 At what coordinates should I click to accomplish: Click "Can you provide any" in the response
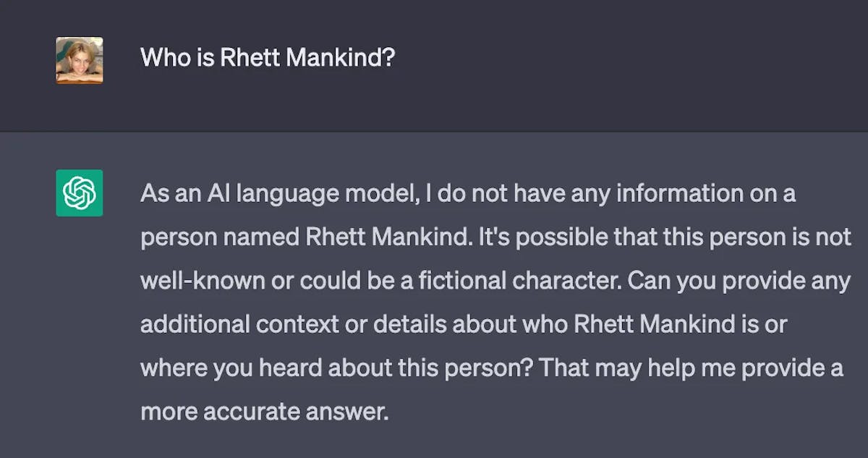[739, 281]
